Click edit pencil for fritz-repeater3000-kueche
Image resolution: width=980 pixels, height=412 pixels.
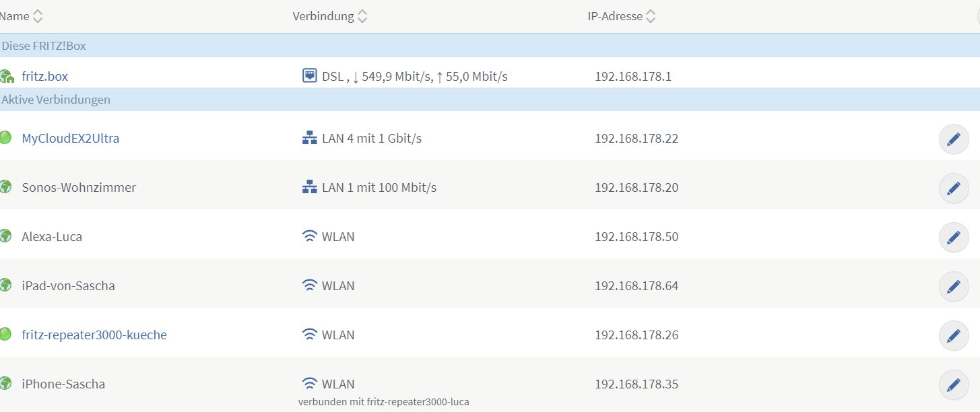tap(953, 336)
